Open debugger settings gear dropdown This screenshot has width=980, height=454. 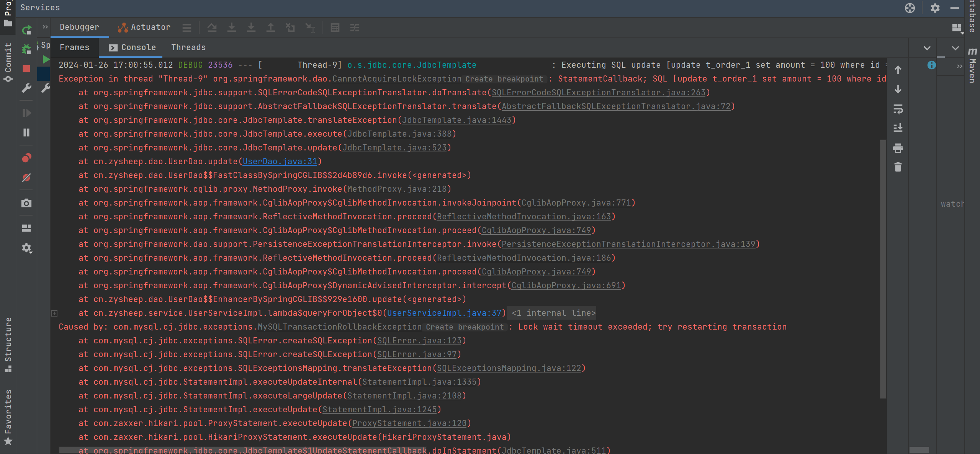[x=27, y=248]
